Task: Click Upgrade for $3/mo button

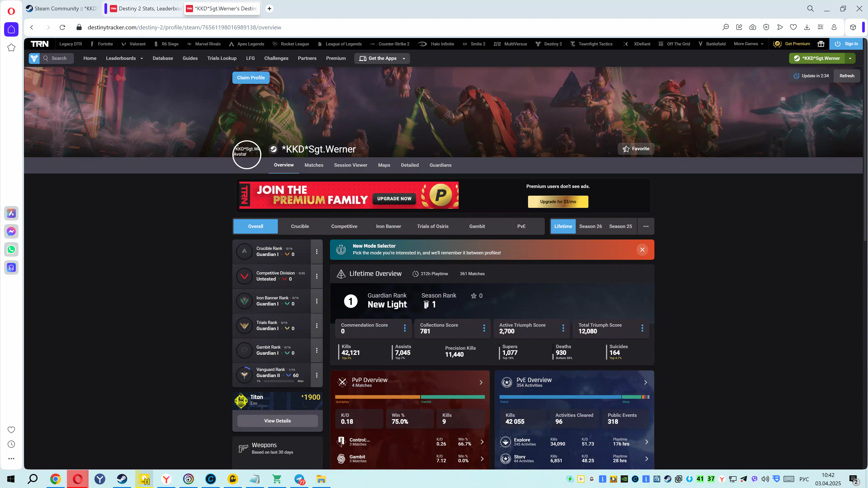Action: click(x=558, y=202)
